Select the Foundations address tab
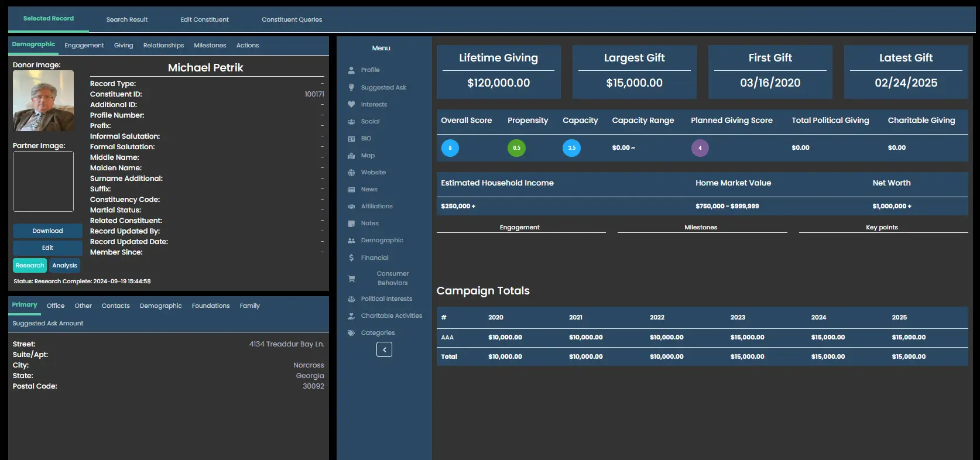 click(211, 306)
